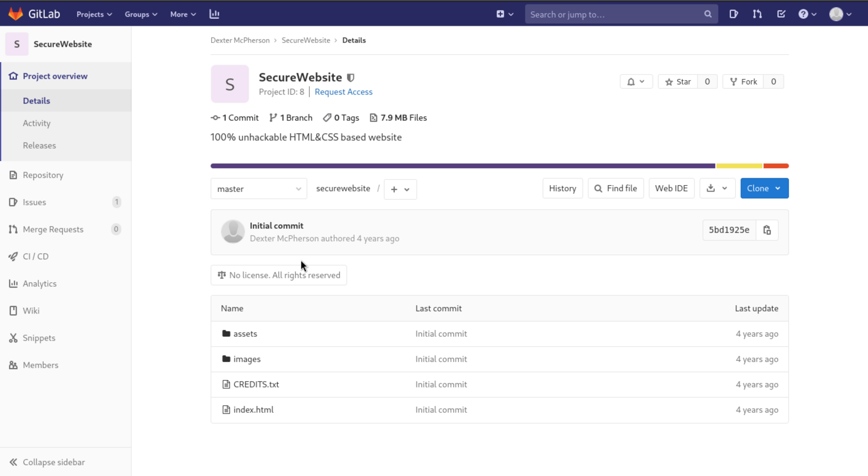Open the To-Do list icon in the navbar
Screen dimensions: 868x476
[781, 14]
